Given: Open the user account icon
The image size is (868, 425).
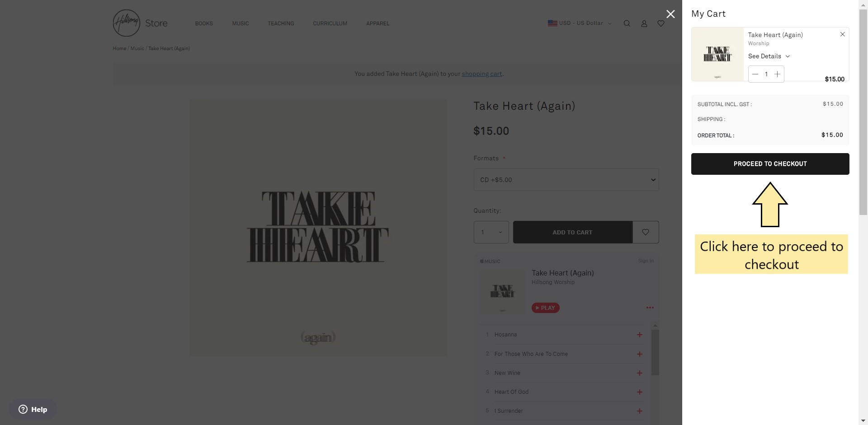Looking at the screenshot, I should (644, 23).
